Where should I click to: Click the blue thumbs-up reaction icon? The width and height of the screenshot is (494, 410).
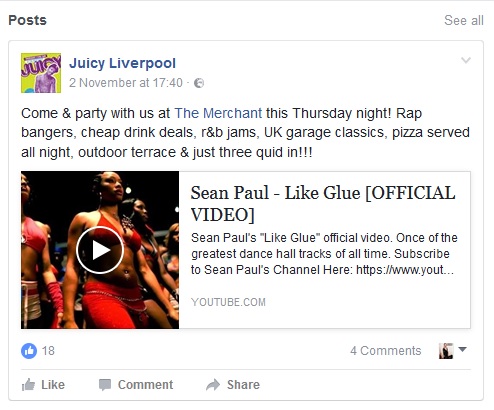pos(29,351)
